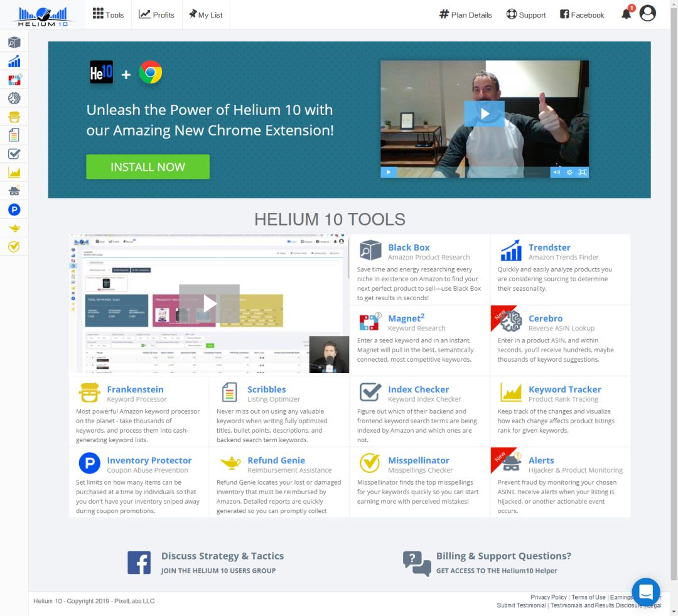678x616 pixels.
Task: Open Black Box from the left sidebar
Action: click(x=14, y=43)
